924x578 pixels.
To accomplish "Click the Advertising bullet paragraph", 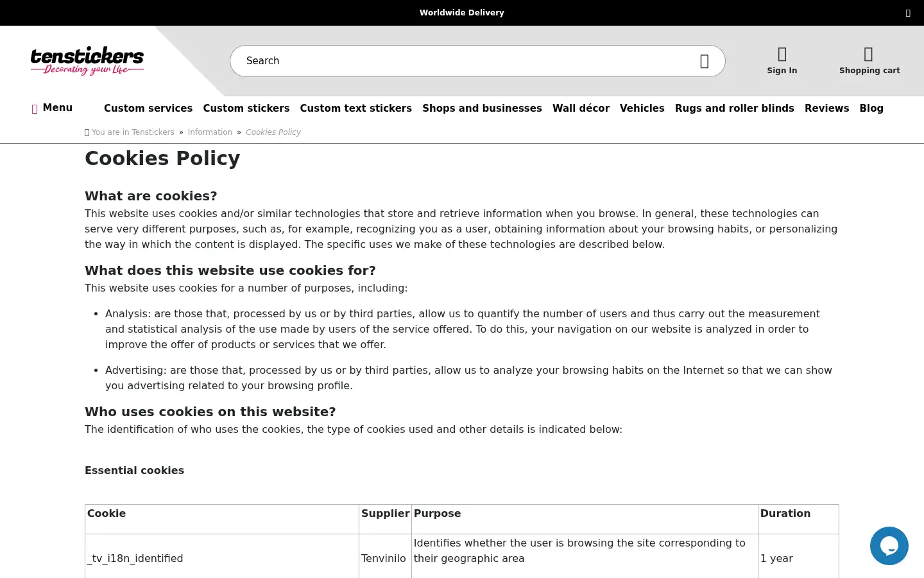I will coord(468,378).
